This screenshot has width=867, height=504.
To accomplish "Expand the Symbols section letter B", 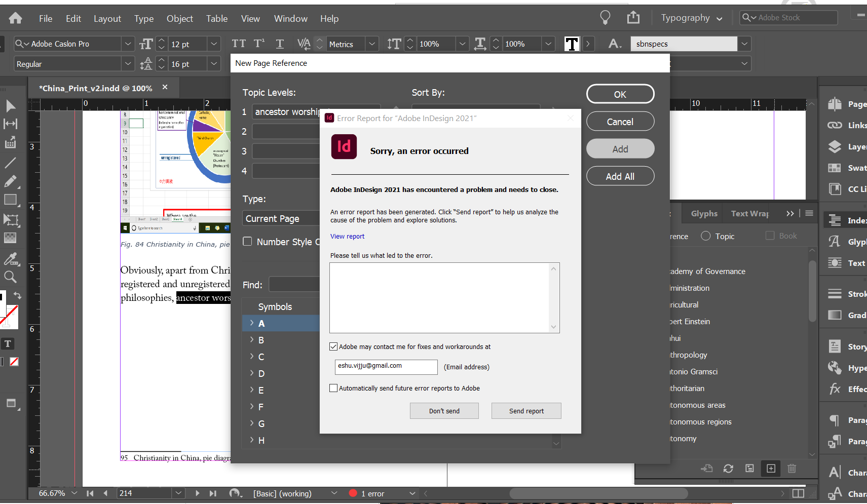I will point(253,340).
